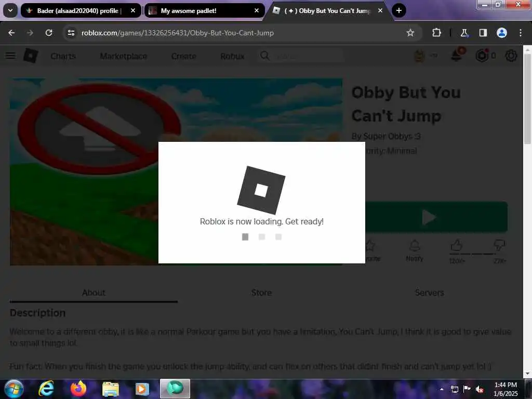Close the Obby But You Can't Jump tab
The width and height of the screenshot is (532, 399).
pyautogui.click(x=380, y=10)
